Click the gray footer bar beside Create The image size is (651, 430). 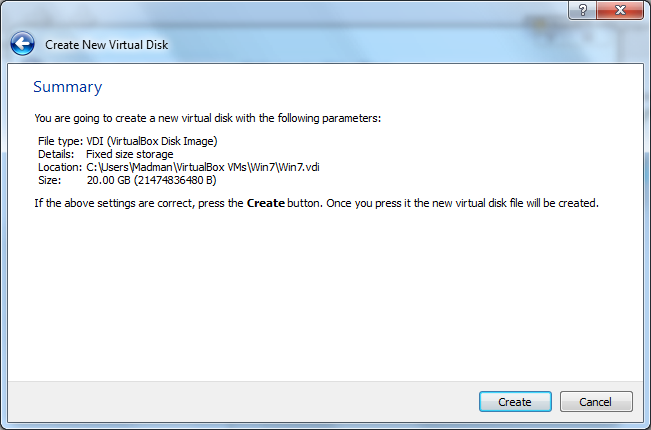243,401
